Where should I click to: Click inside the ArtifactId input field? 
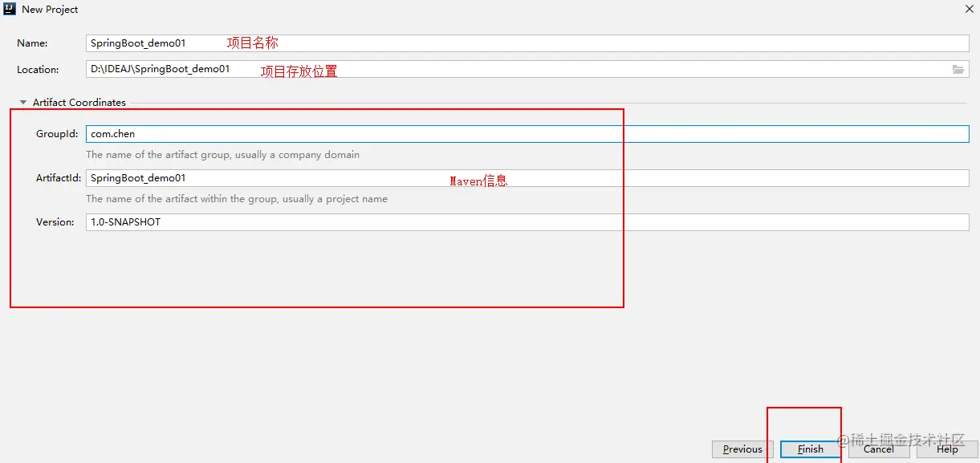pos(321,177)
